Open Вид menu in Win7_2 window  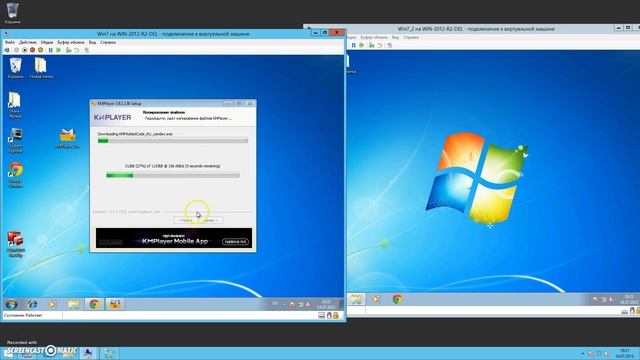pos(396,37)
